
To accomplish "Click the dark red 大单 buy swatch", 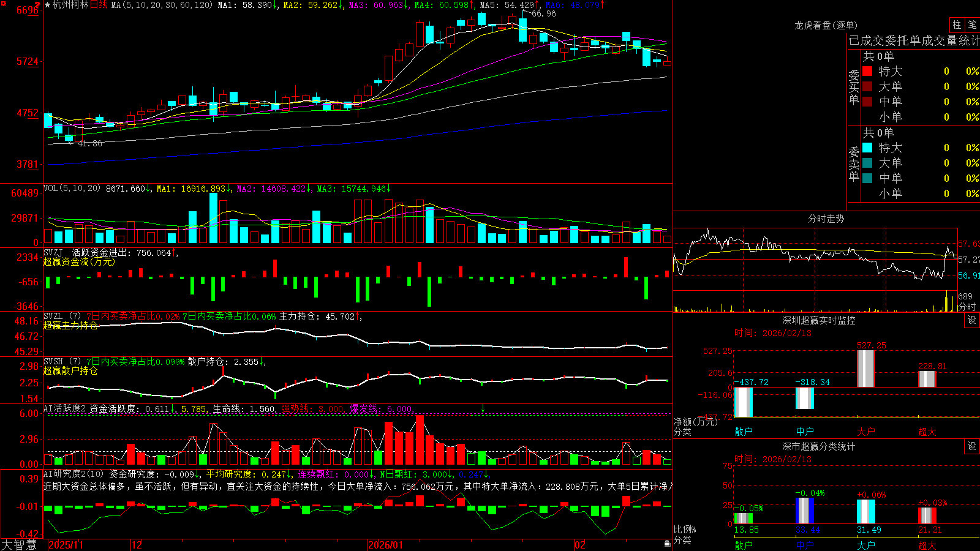I will [x=867, y=86].
